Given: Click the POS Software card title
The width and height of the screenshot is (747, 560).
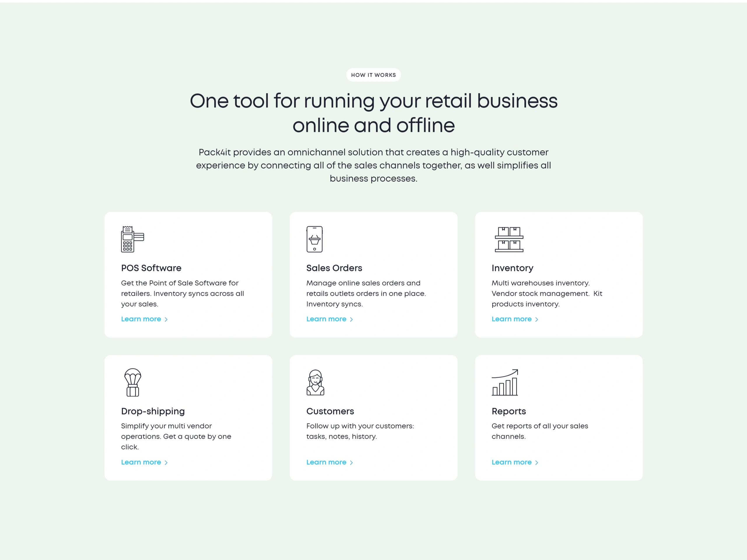Looking at the screenshot, I should [151, 268].
